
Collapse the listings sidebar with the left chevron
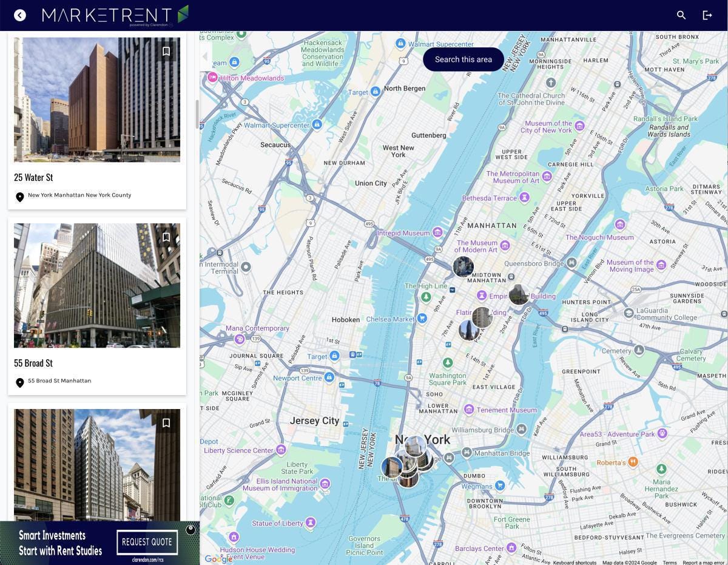point(204,56)
